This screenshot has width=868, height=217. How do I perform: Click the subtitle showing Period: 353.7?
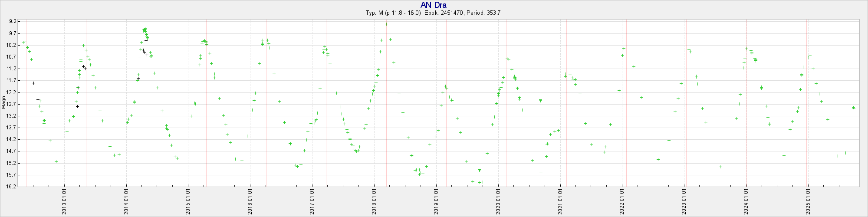tap(433, 13)
